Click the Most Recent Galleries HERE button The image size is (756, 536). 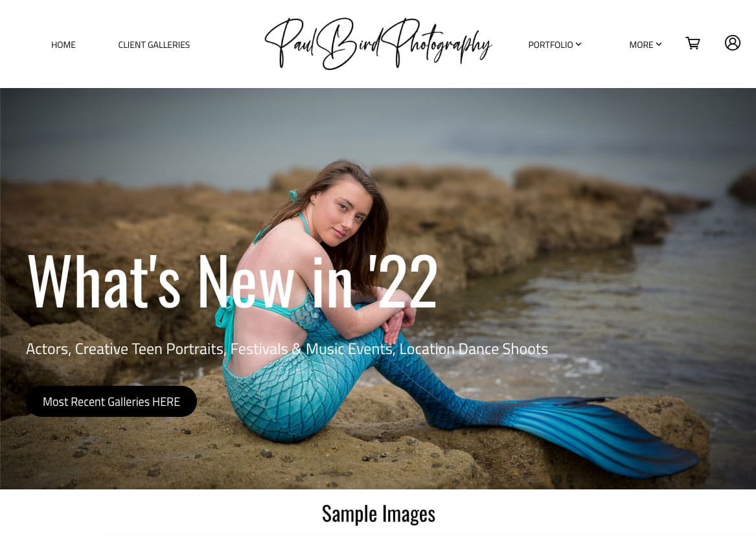coord(111,401)
